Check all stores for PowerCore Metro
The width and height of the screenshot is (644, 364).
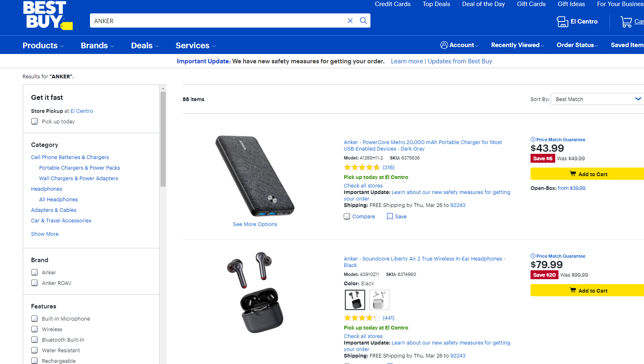point(363,185)
